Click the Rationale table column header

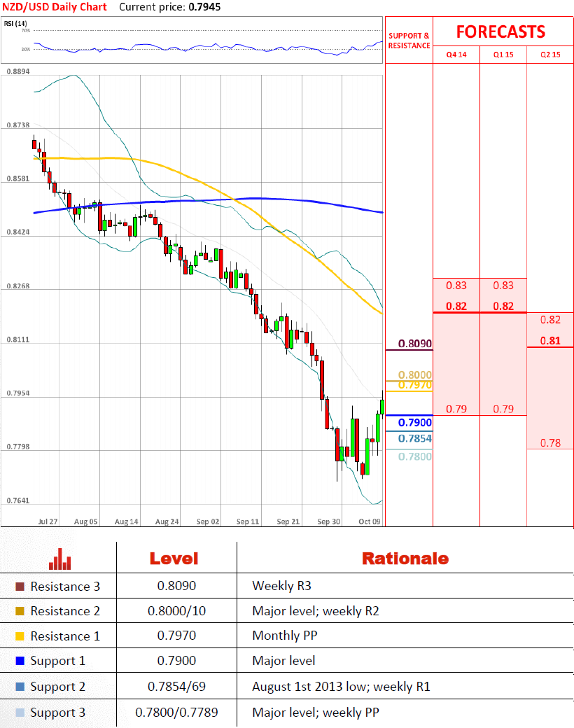click(405, 559)
